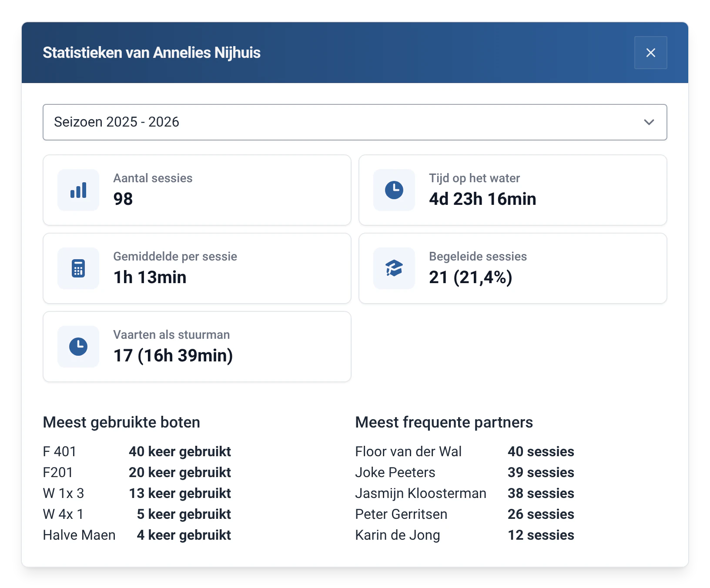This screenshot has width=710, height=588.
Task: Select partner Peter Gerritsen
Action: tap(401, 514)
